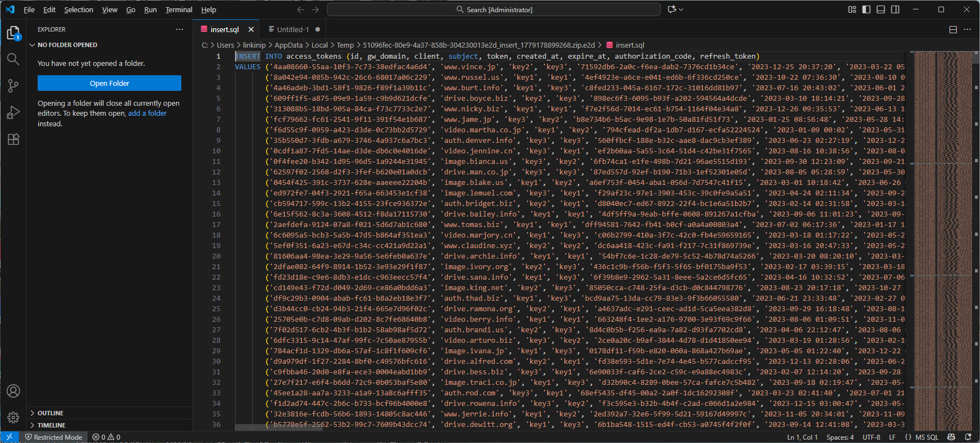The height and width of the screenshot is (443, 980).
Task: Click the insert.sql file icon in the breadcrumb
Action: tap(610, 45)
